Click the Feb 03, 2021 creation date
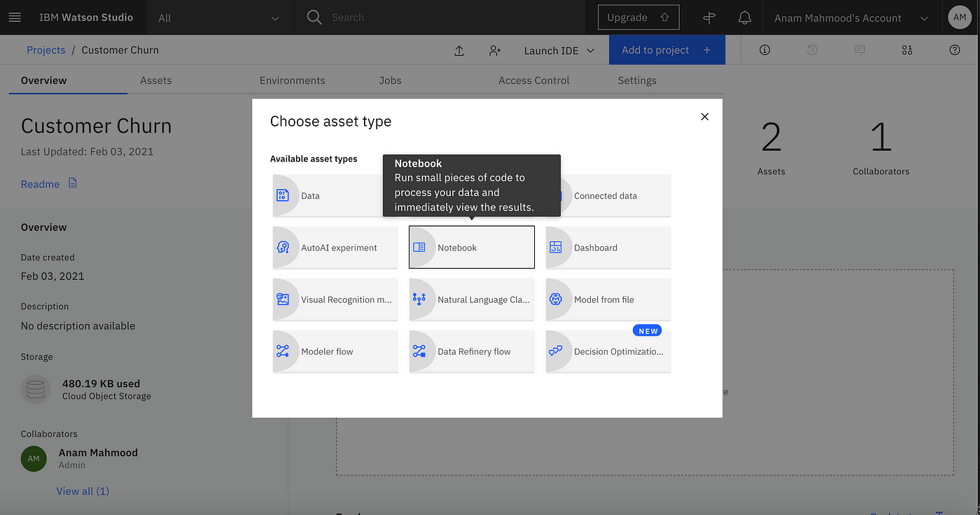 click(x=52, y=276)
